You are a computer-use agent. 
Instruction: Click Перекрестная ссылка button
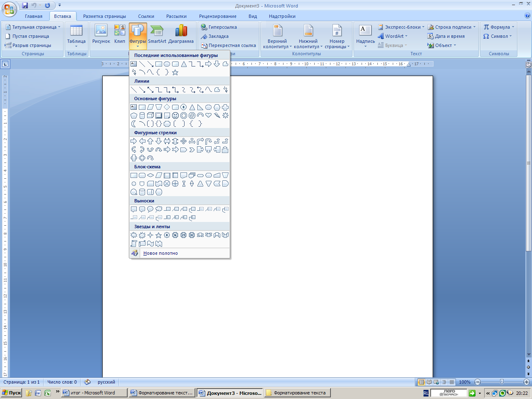229,45
